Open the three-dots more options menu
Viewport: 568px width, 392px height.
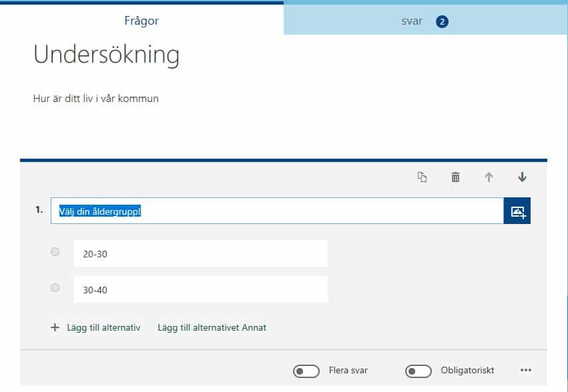(x=525, y=371)
